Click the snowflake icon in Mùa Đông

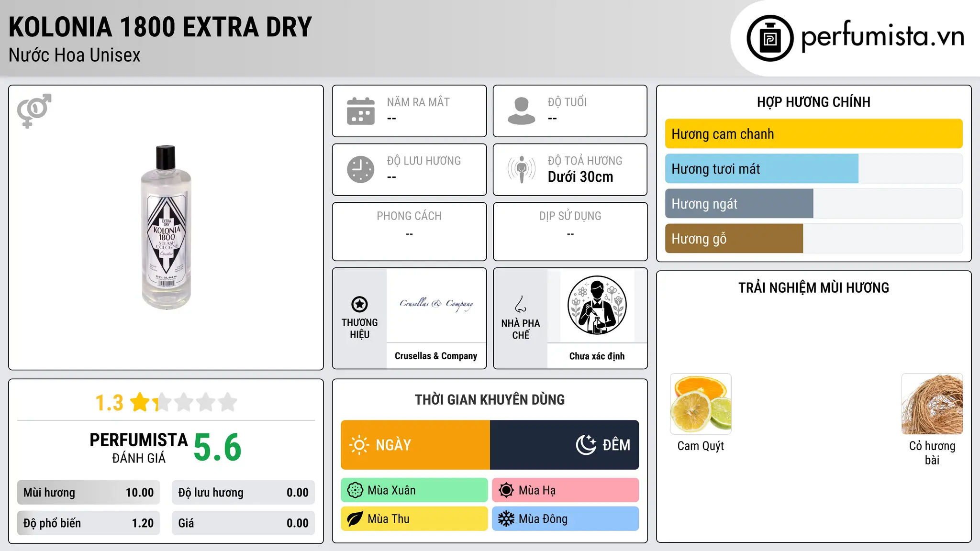tap(506, 519)
